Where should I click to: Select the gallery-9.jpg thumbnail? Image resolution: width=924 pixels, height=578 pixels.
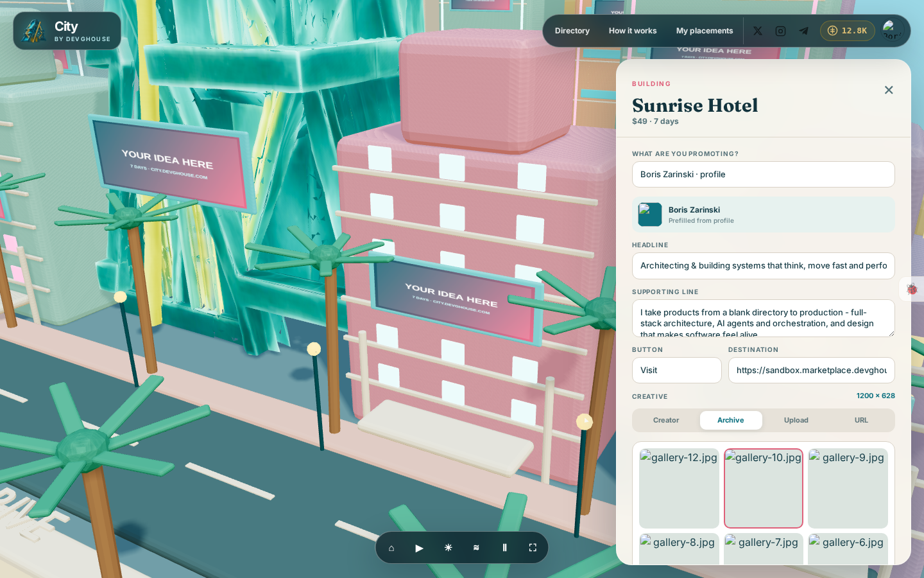click(x=848, y=488)
